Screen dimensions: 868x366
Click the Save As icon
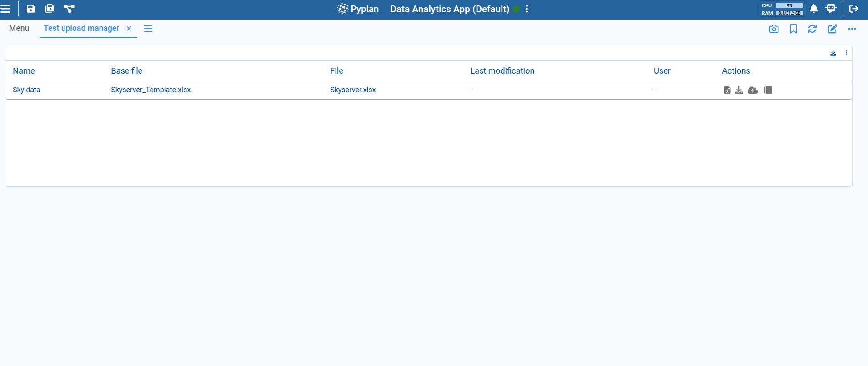[x=50, y=9]
